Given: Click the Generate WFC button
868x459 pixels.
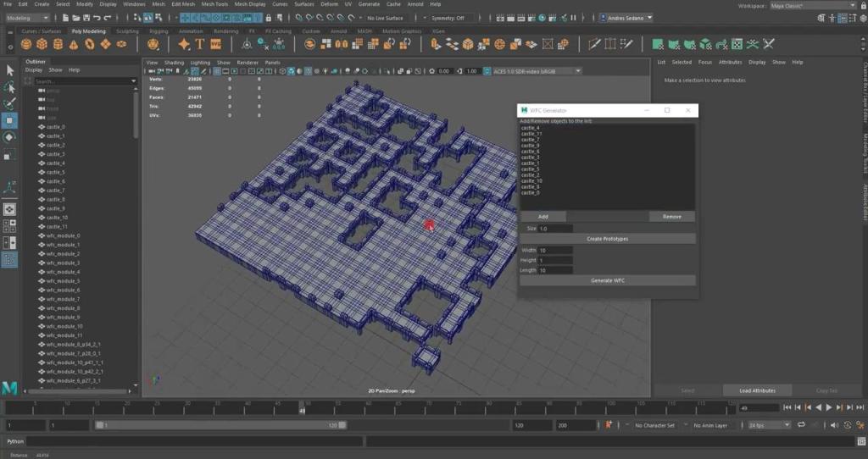Looking at the screenshot, I should (x=607, y=280).
